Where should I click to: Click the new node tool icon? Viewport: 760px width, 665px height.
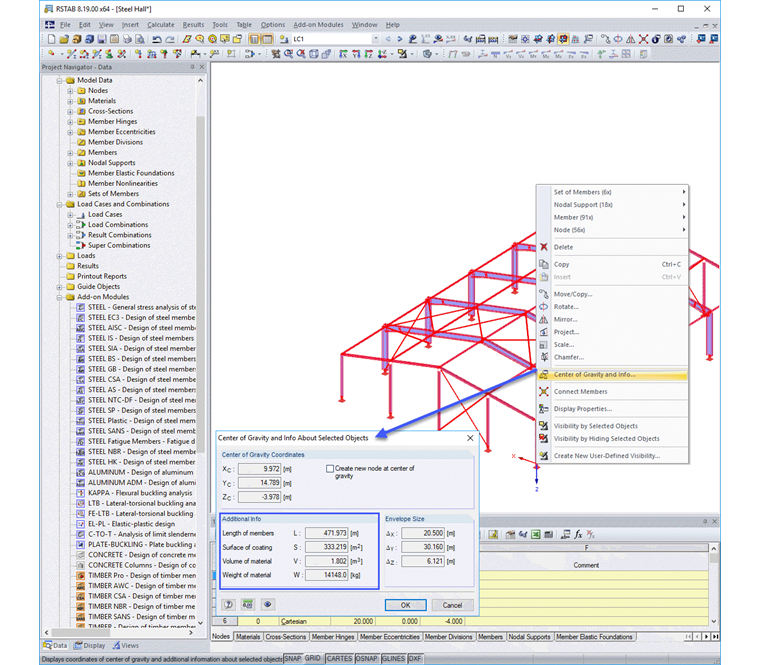[x=51, y=54]
